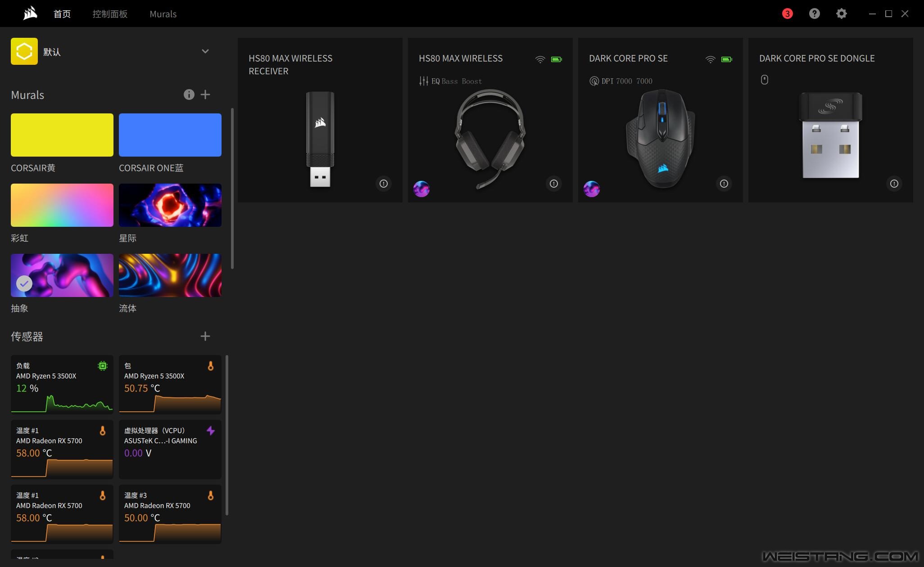
Task: Select the 流体 mural thumbnail
Action: [x=170, y=275]
